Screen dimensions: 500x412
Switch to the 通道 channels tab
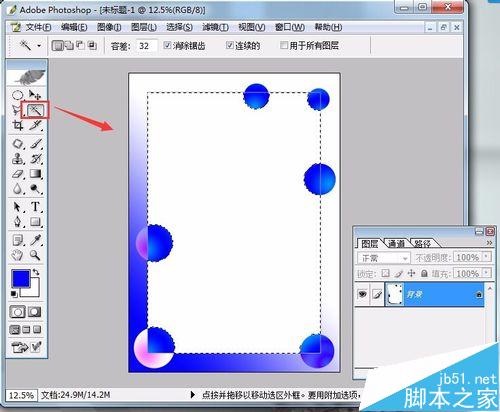point(396,244)
